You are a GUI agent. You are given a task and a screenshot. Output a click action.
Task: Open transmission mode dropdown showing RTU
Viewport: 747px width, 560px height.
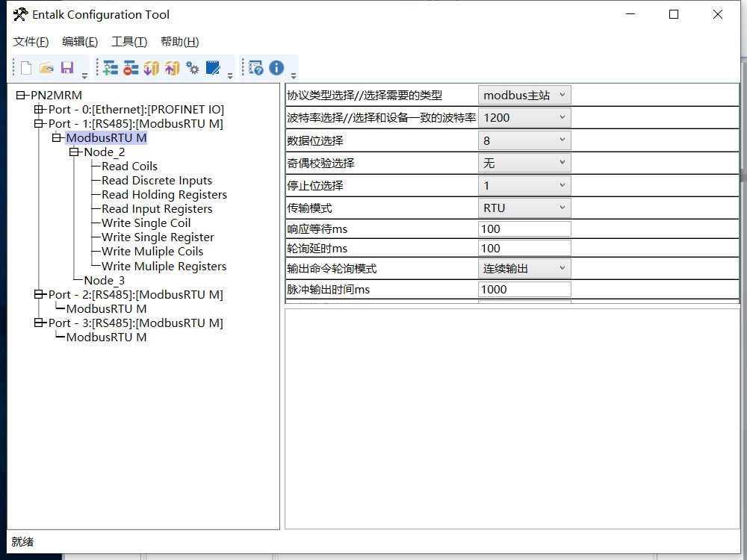click(524, 208)
